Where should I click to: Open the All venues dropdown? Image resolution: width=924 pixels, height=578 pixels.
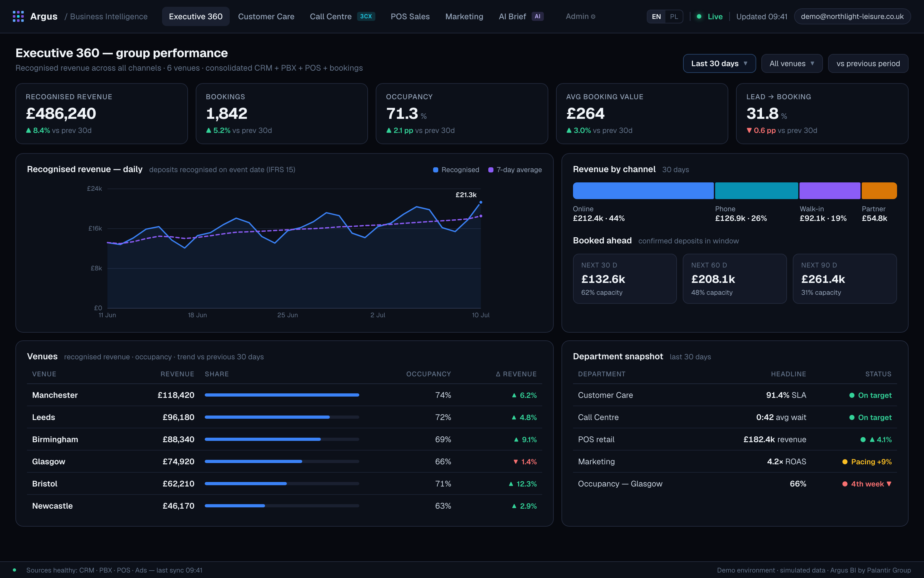point(792,64)
